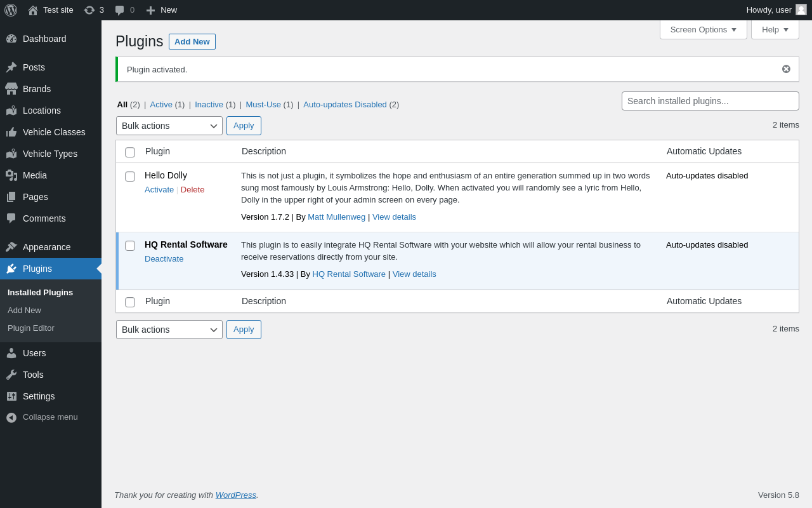Filter plugins by All
812x508 pixels.
tap(122, 105)
